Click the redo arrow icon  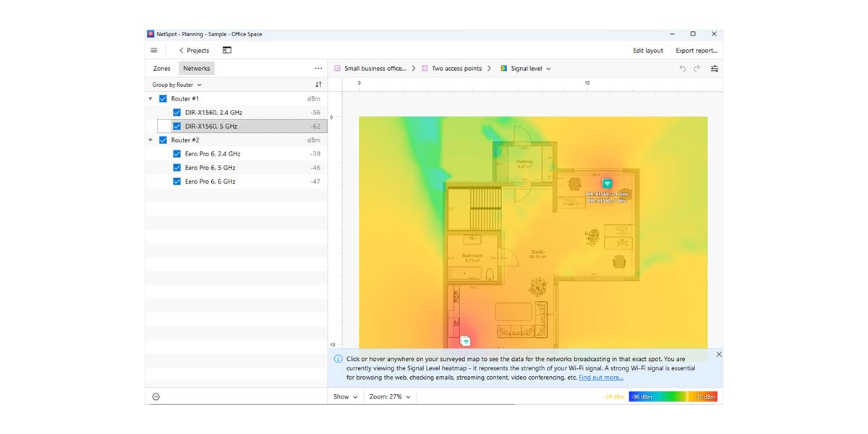click(x=697, y=69)
